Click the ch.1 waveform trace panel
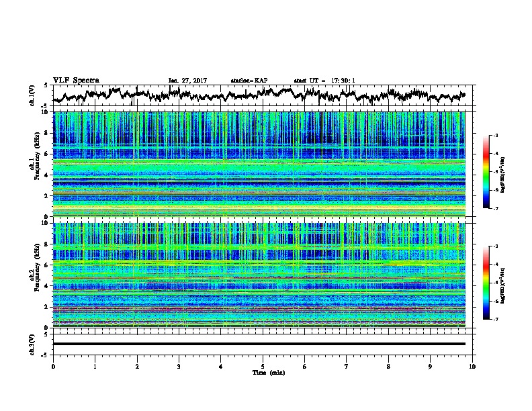Screen dimensions: 532x411 [x=263, y=95]
